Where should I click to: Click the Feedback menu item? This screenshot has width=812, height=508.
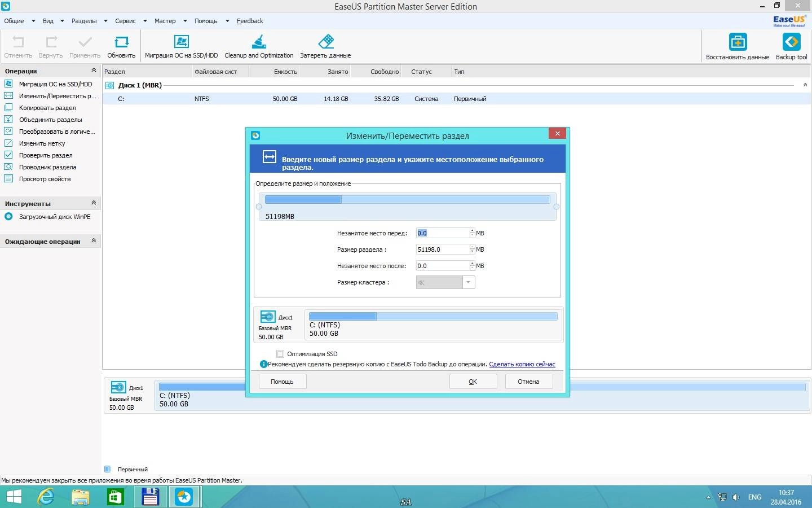[250, 21]
